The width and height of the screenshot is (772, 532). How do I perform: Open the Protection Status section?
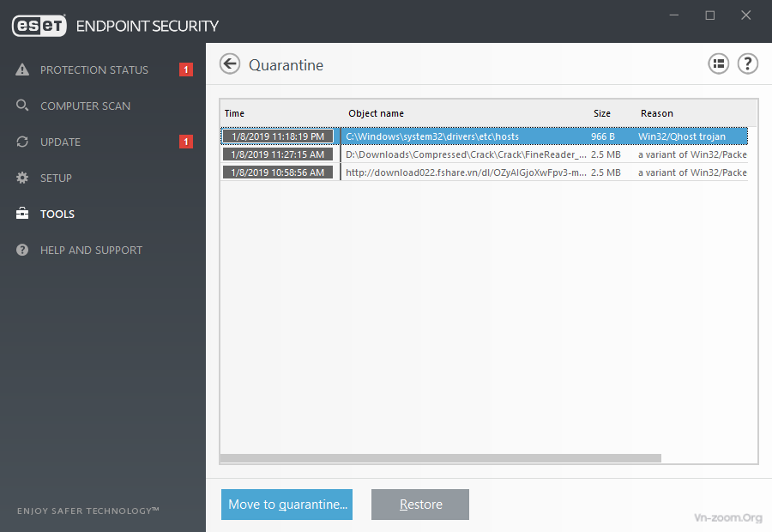tap(94, 70)
